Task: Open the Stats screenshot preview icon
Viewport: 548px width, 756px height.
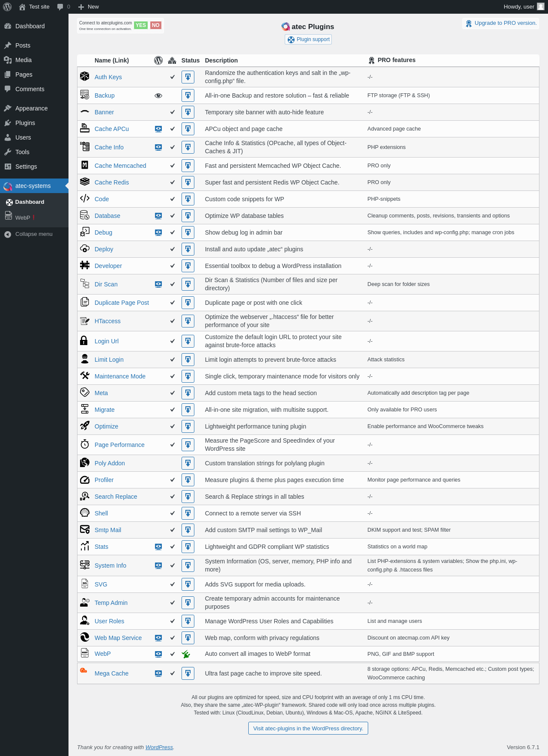Action: (x=158, y=547)
